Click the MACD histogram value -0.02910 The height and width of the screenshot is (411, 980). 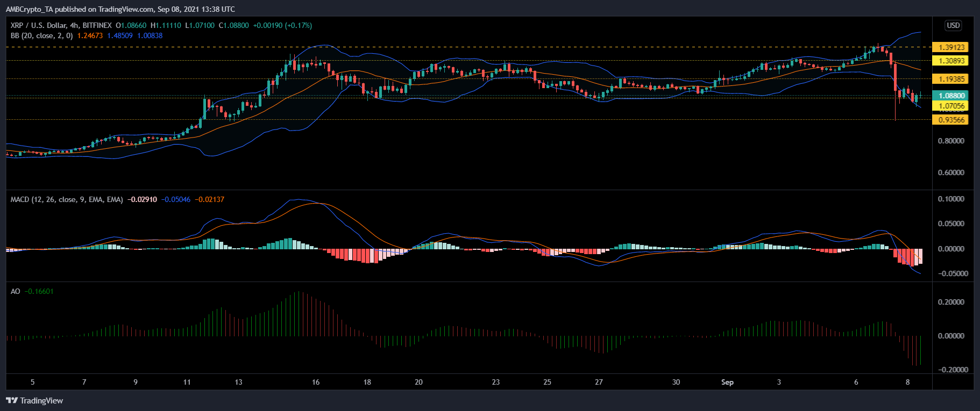click(143, 199)
